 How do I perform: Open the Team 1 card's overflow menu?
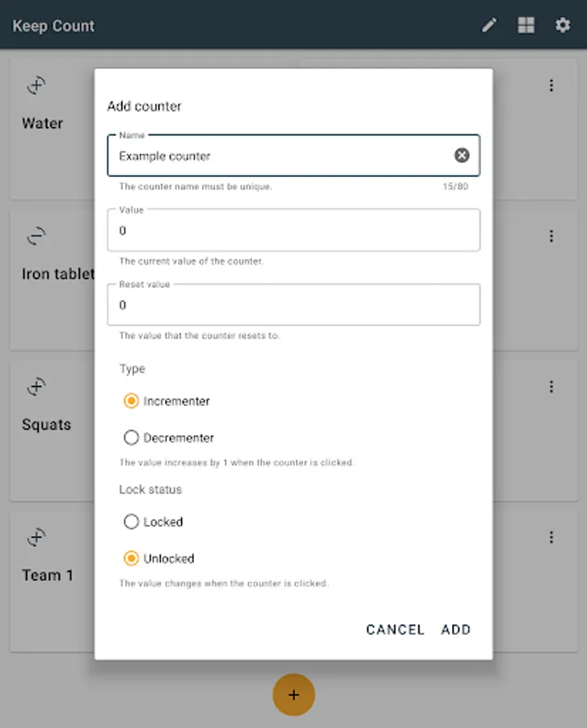click(x=551, y=537)
